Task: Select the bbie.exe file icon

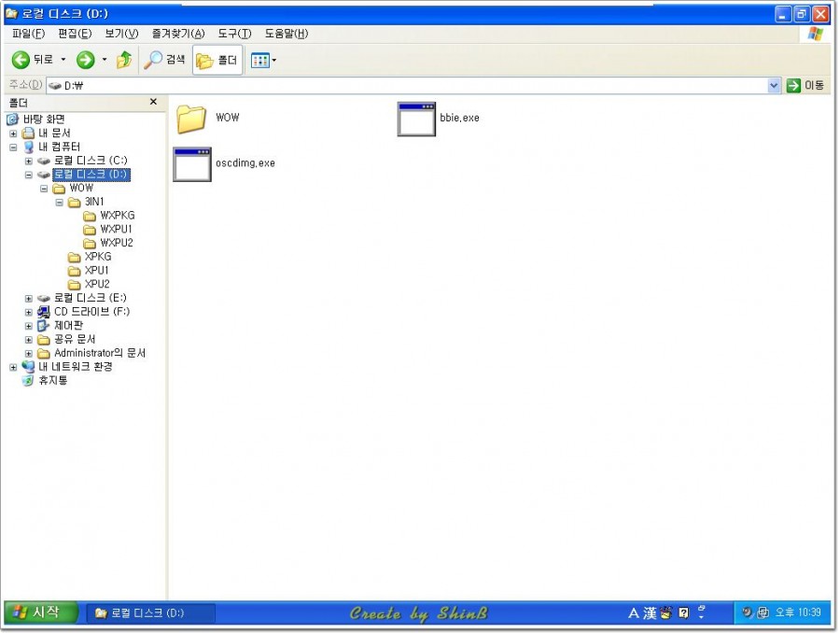Action: (416, 119)
